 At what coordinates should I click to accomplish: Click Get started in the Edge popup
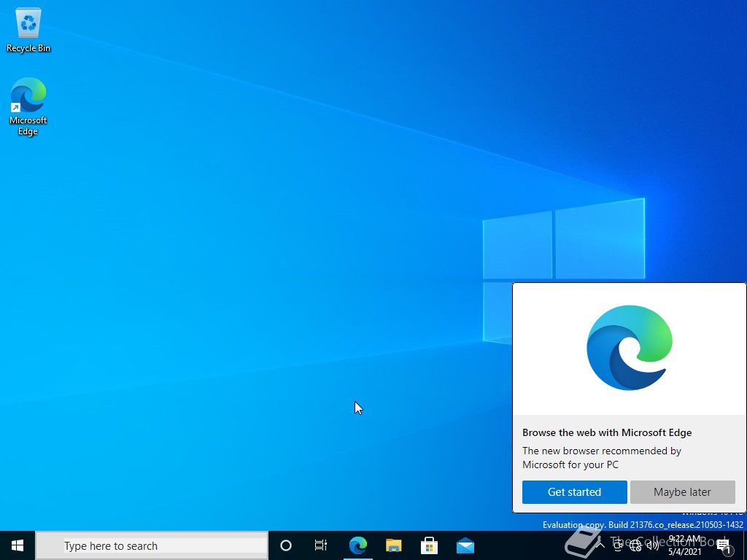pos(575,492)
